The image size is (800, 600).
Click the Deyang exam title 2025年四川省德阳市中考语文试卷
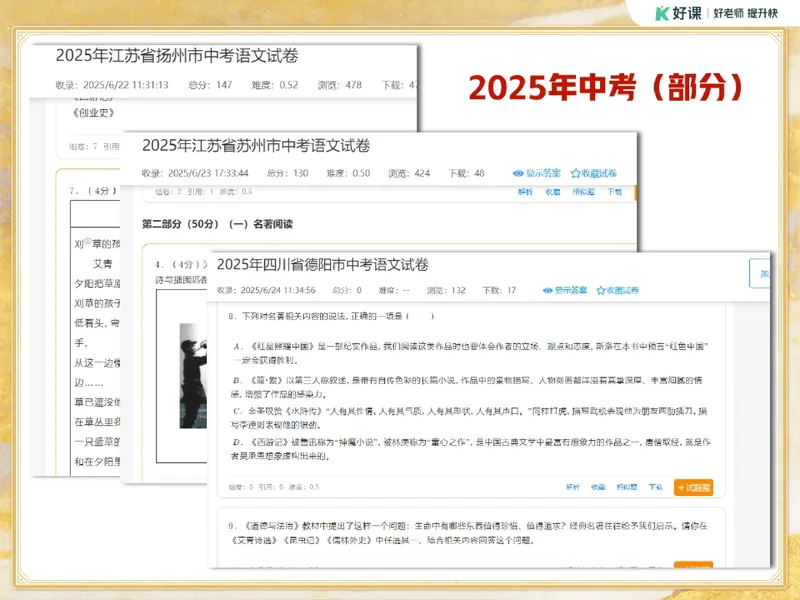(x=322, y=264)
